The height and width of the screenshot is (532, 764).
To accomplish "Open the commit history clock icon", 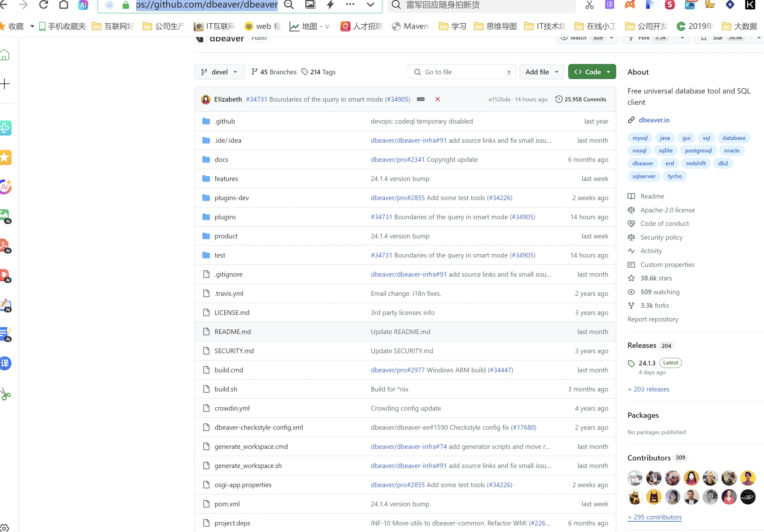I will click(x=559, y=99).
